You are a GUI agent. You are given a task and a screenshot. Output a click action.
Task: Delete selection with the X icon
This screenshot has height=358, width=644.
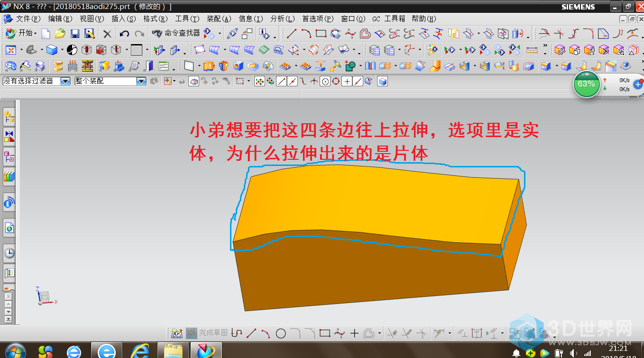(x=107, y=34)
